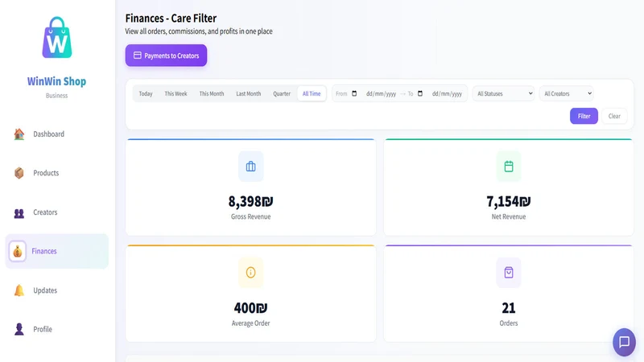The width and height of the screenshot is (644, 362).
Task: Click the From date dd/mm/yyyy field
Action: (x=381, y=93)
